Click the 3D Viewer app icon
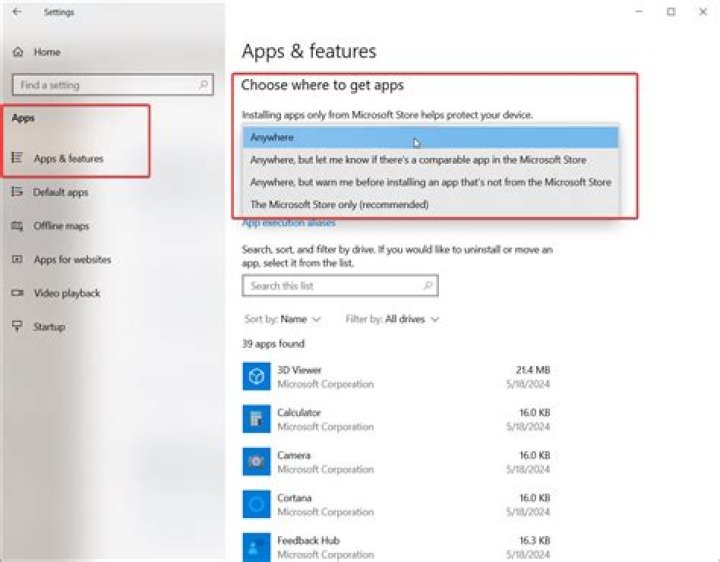720x562 pixels. click(x=256, y=377)
